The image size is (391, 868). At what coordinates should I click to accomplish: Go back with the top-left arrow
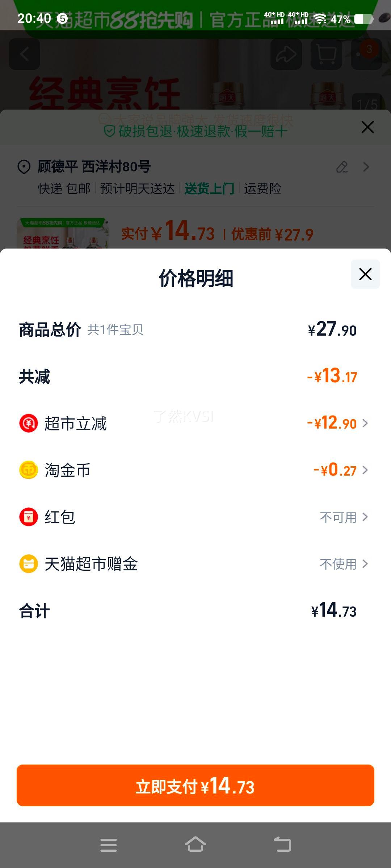click(x=25, y=54)
